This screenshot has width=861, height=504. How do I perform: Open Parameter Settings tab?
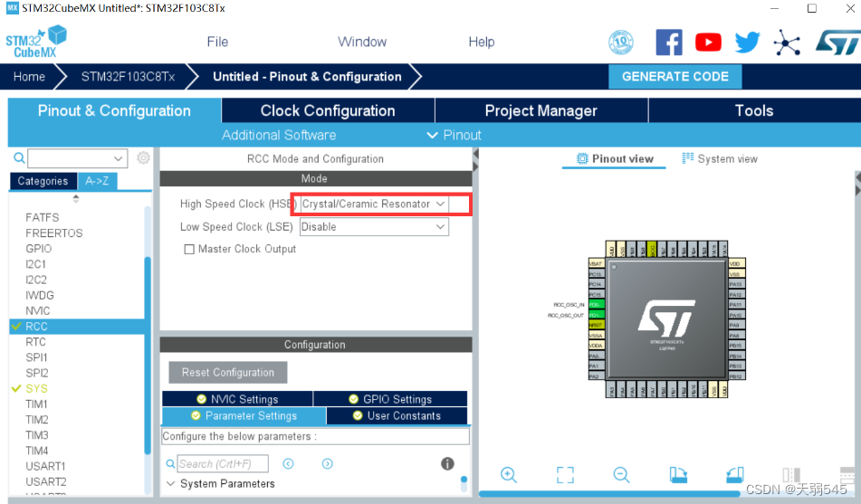(244, 415)
